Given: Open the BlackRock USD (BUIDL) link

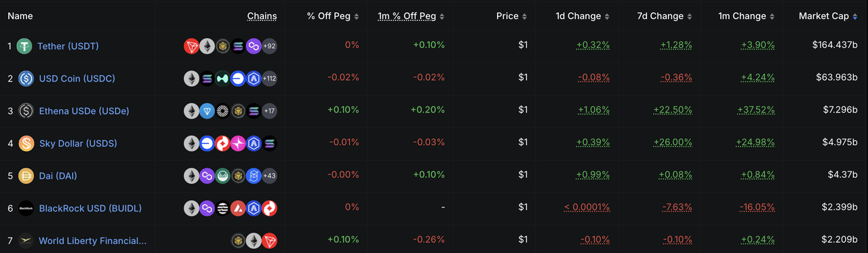Looking at the screenshot, I should pyautogui.click(x=90, y=208).
